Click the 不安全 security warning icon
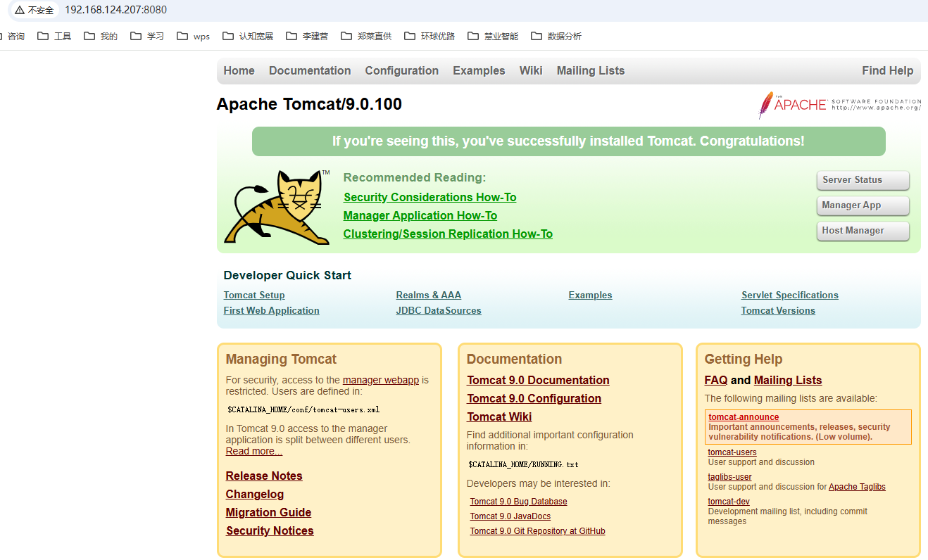 20,11
